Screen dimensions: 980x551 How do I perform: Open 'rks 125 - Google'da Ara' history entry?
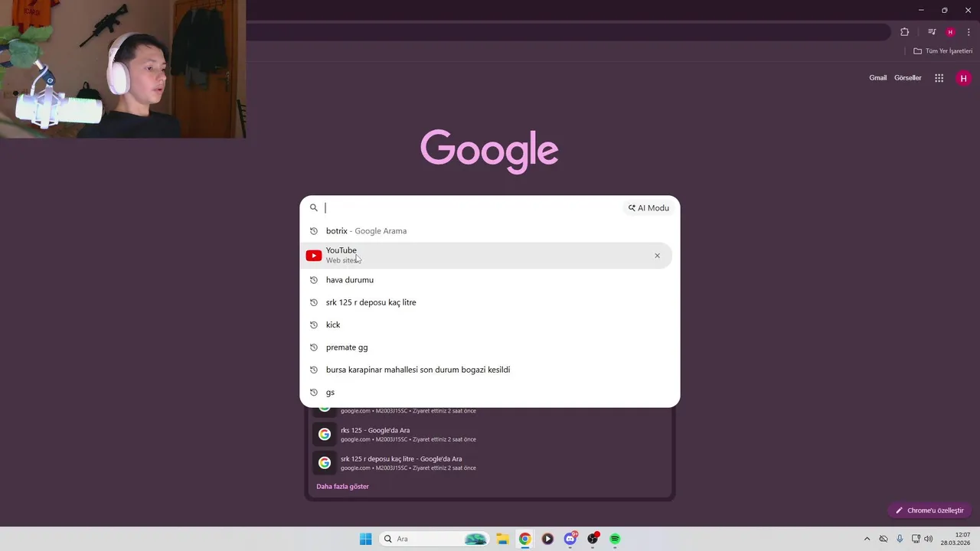[490, 435]
